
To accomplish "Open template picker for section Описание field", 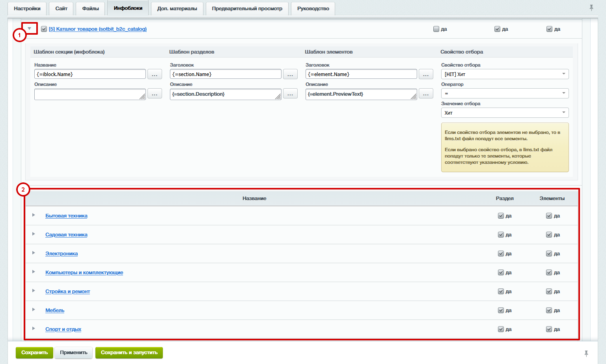I will coord(290,94).
